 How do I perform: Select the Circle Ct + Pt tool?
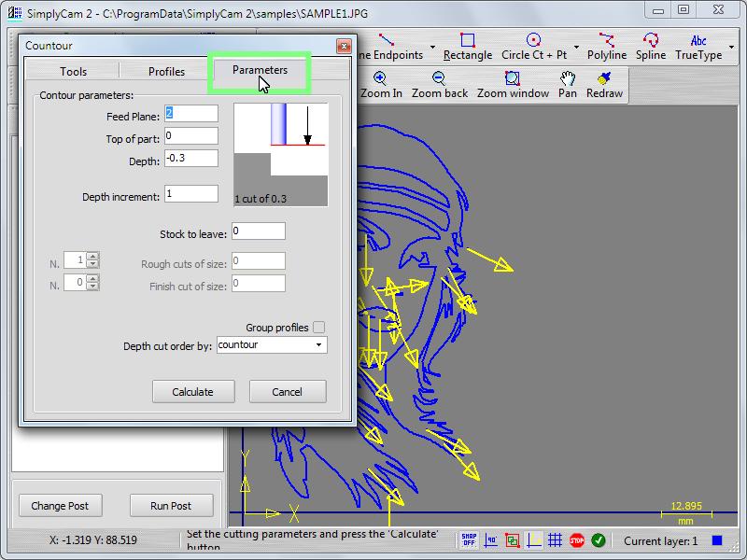point(534,48)
